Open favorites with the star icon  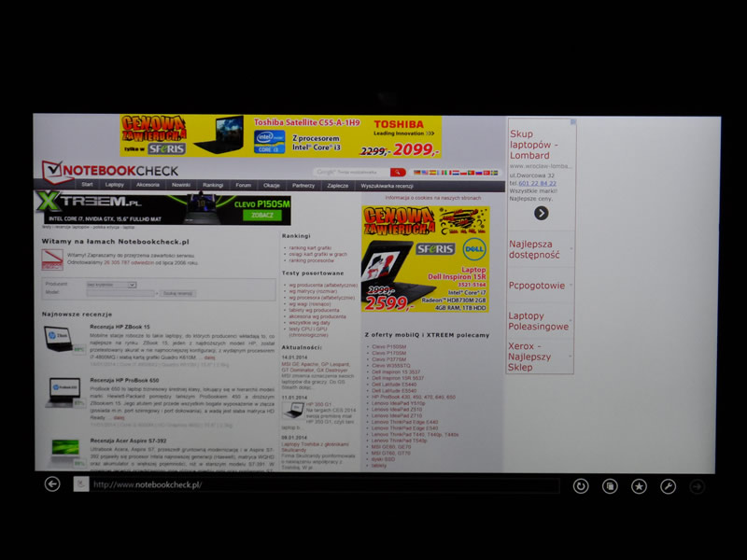[639, 486]
